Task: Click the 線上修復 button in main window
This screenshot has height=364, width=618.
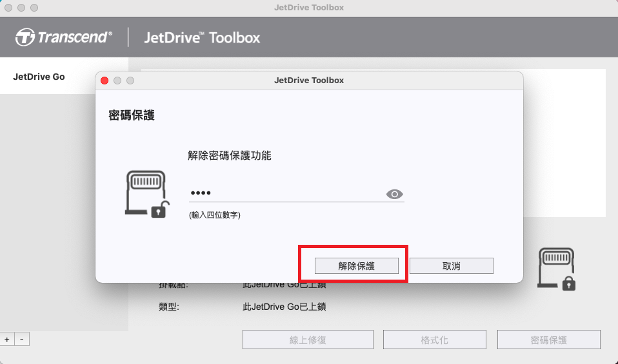Action: pyautogui.click(x=308, y=340)
